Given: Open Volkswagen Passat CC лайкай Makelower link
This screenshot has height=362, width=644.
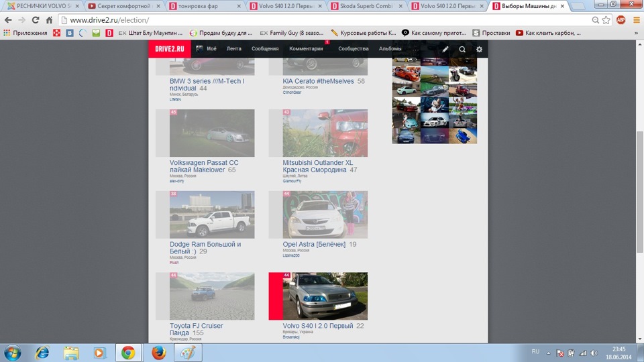Looking at the screenshot, I should click(204, 166).
